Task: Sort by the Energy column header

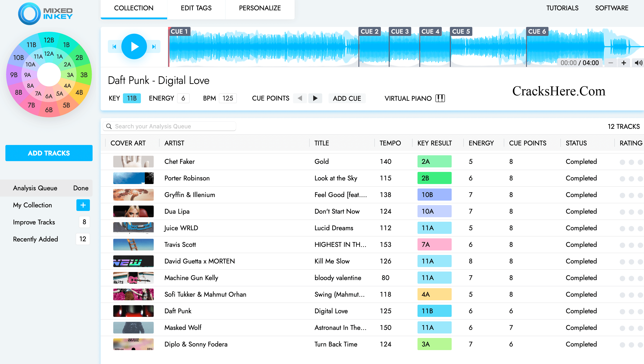Action: coord(481,143)
